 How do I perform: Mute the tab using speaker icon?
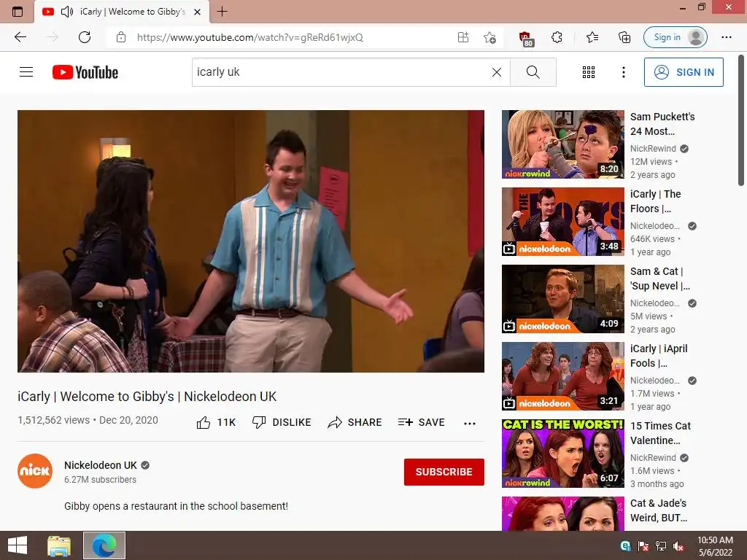pyautogui.click(x=66, y=12)
